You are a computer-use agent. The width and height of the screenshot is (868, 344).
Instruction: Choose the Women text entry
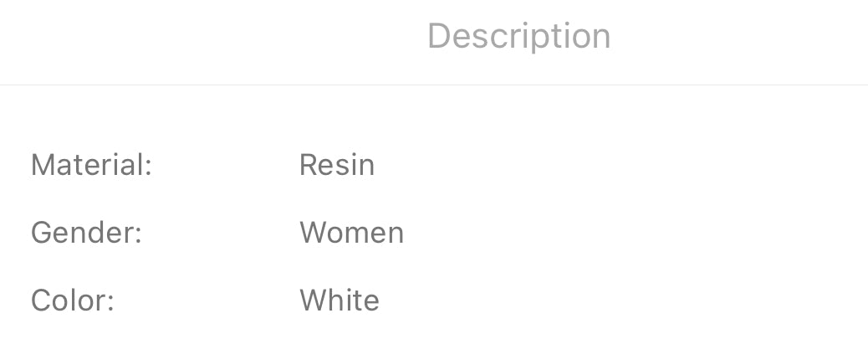352,233
